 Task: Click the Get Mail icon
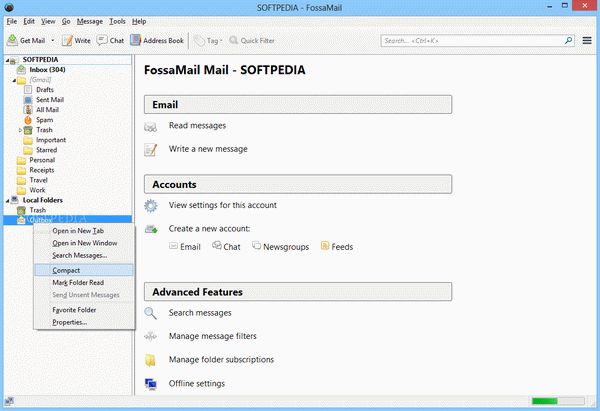pyautogui.click(x=12, y=40)
